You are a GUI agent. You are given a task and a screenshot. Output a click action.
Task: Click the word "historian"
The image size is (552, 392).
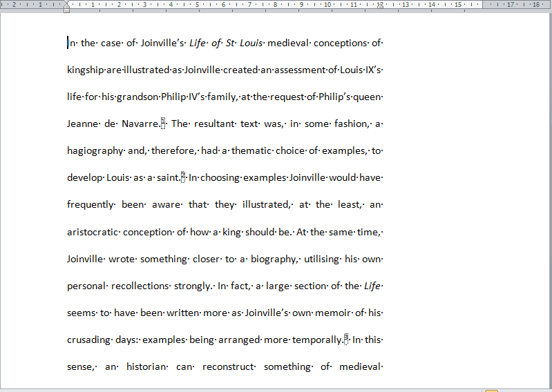point(146,366)
